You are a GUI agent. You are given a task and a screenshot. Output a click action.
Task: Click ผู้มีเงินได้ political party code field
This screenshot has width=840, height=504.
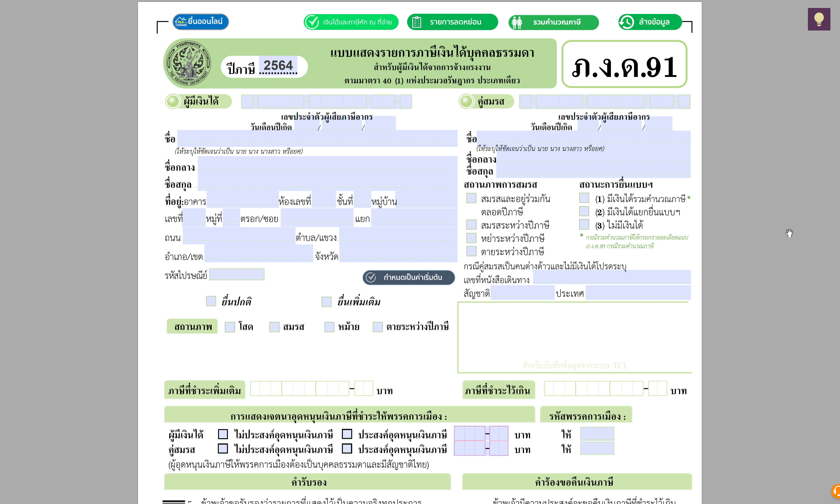(597, 434)
